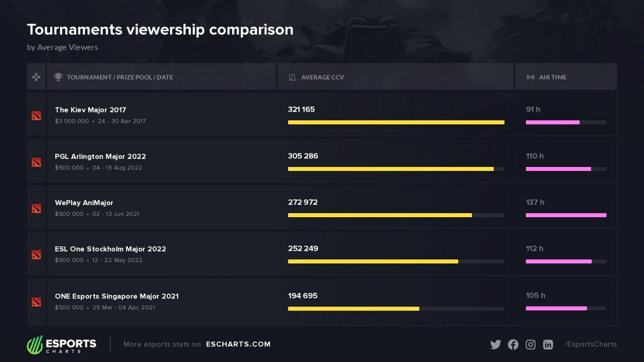Click the gamepad icon in table header
644x362 pixels.
(36, 77)
